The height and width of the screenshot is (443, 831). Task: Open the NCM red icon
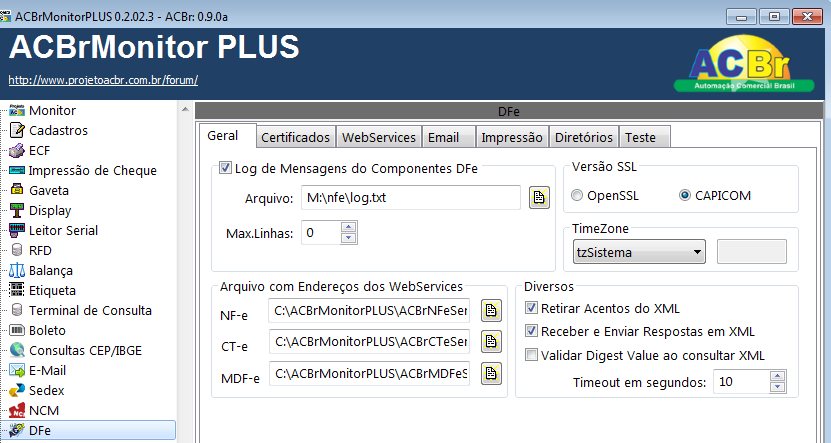(17, 410)
